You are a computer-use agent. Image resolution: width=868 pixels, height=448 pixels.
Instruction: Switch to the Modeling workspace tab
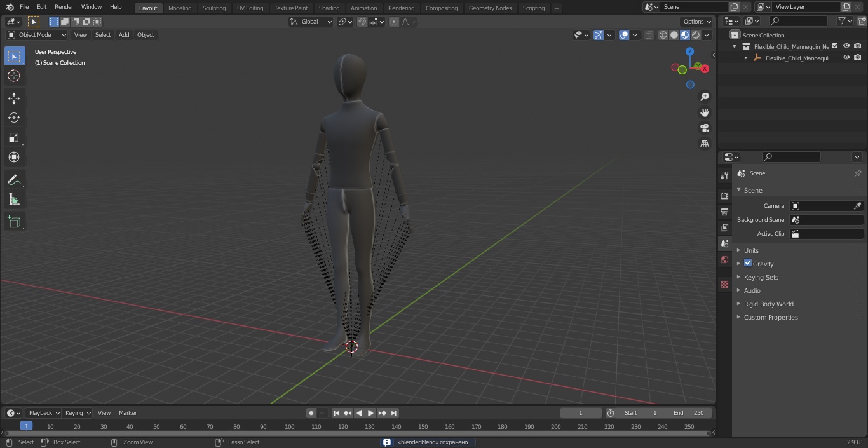click(180, 8)
